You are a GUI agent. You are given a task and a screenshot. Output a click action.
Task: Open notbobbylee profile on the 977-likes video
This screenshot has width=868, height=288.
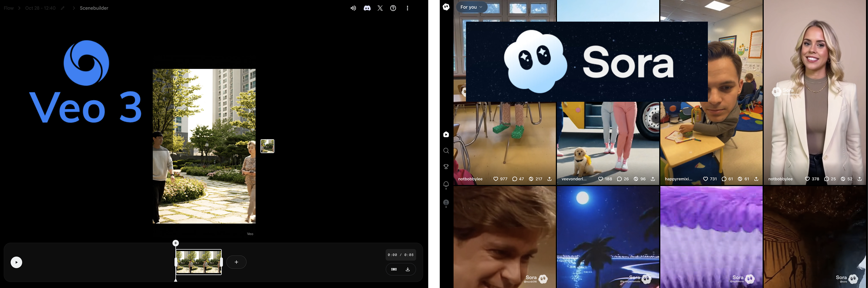coord(470,179)
